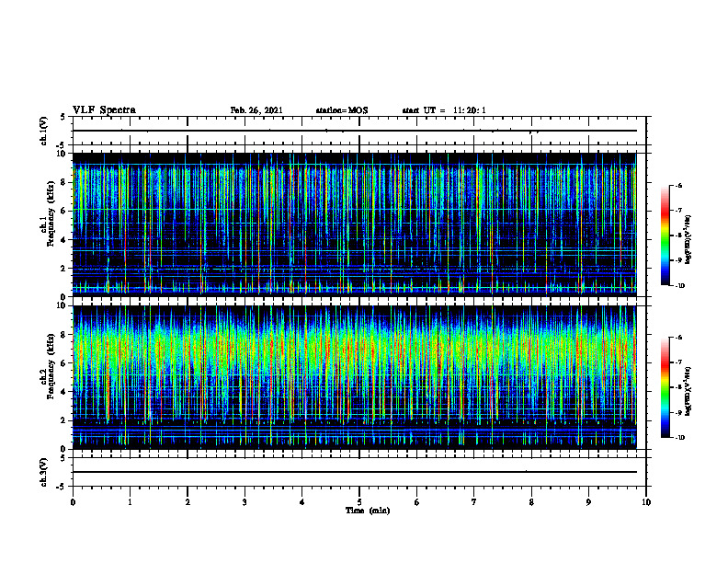Click the "-10" tick on ch.2 colorbar

click(x=679, y=438)
